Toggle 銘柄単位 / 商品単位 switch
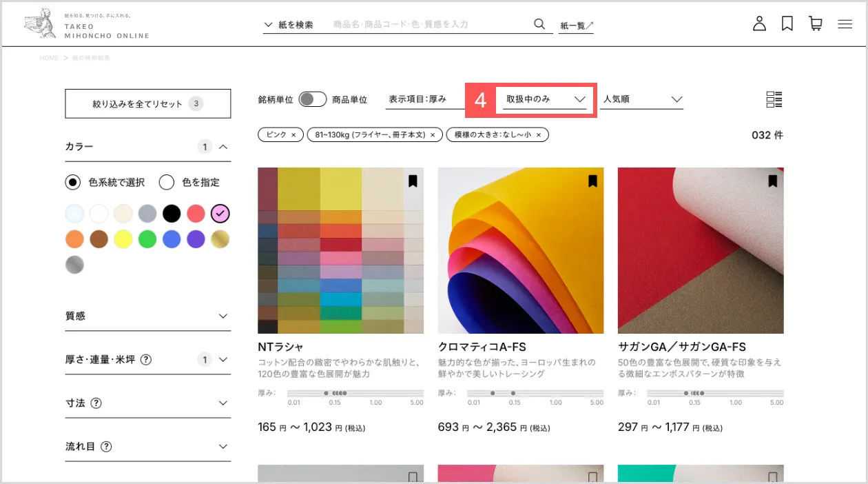This screenshot has height=484, width=868. pos(313,99)
